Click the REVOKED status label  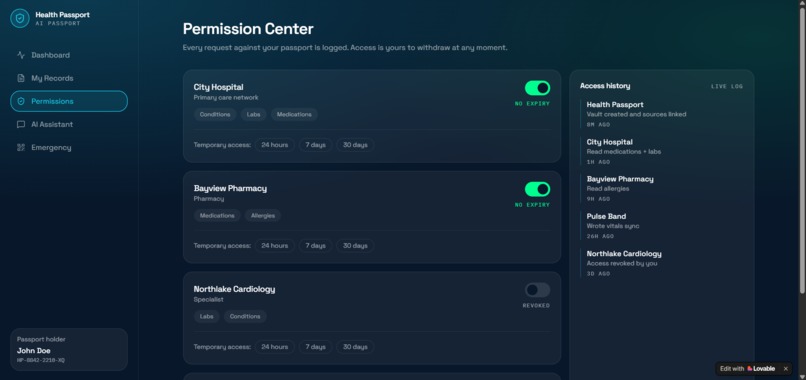[x=536, y=305]
